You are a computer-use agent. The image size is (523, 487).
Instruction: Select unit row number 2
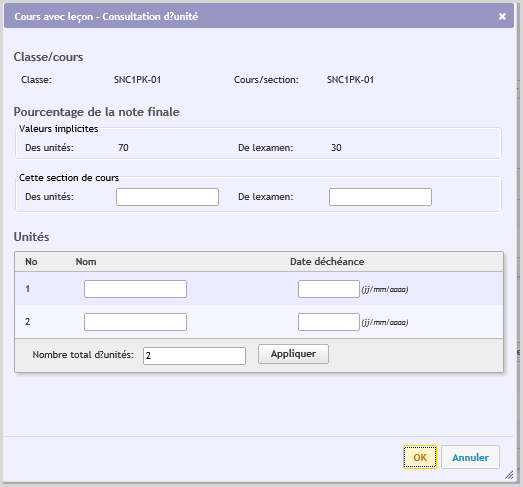[x=259, y=322]
